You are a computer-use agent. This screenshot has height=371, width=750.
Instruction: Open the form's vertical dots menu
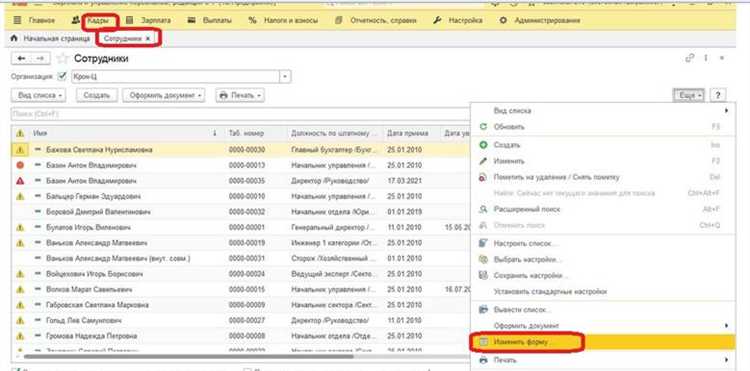706,58
